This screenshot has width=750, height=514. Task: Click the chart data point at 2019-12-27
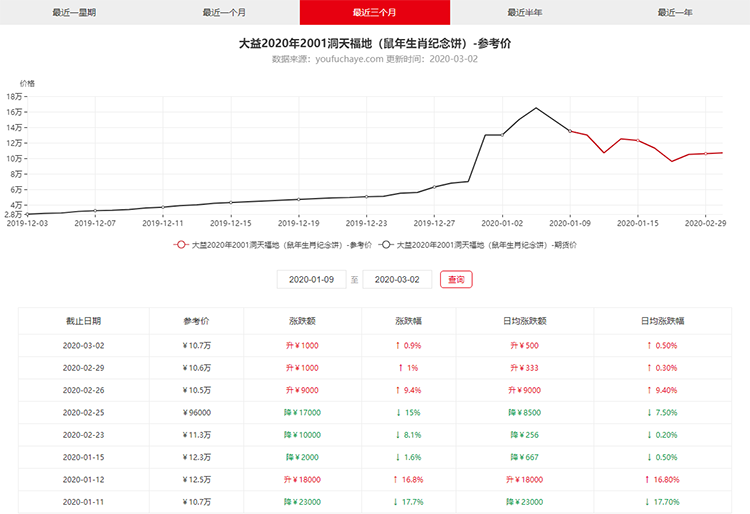pos(434,187)
